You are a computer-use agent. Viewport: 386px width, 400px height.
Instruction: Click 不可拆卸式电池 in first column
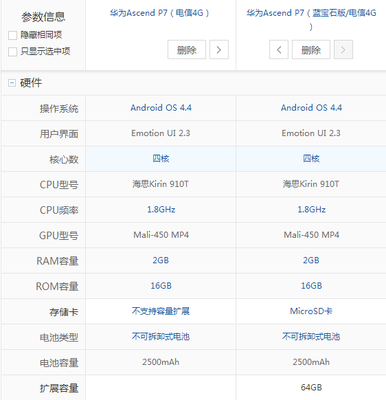pos(161,336)
